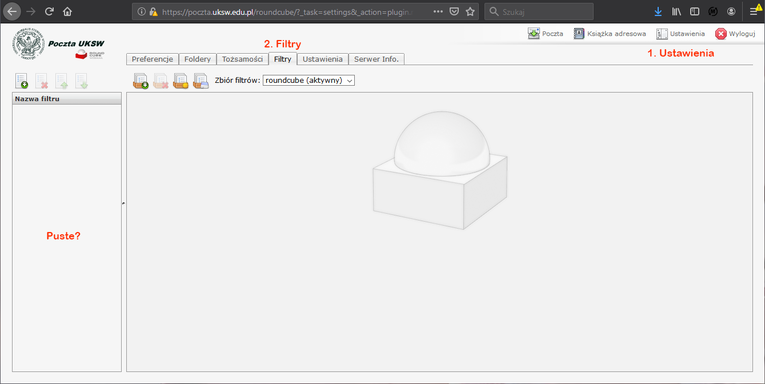Click the Filtry tab

[282, 59]
